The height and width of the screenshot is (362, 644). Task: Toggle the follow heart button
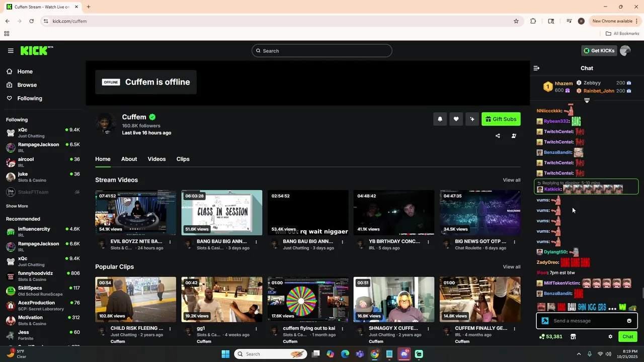(456, 119)
